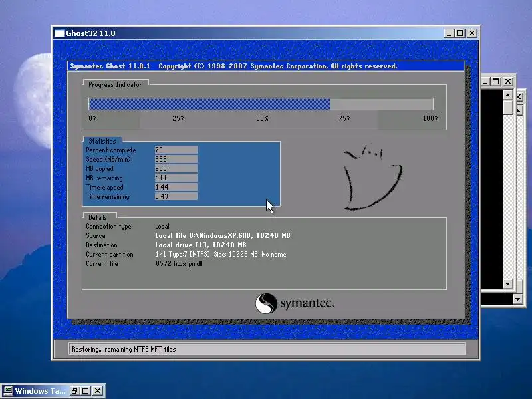Click the console window scroll down arrow
The image size is (532, 399).
click(507, 284)
